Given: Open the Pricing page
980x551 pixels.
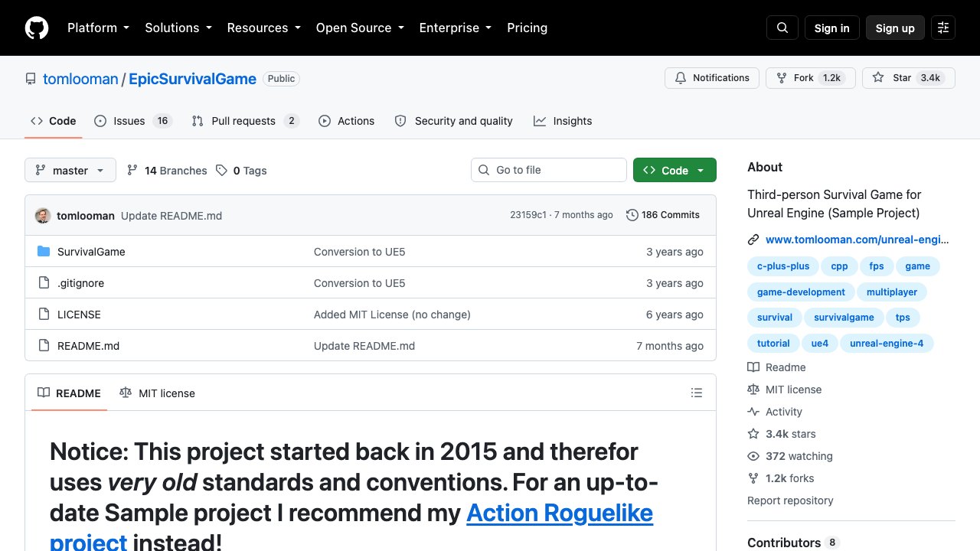Looking at the screenshot, I should click(528, 28).
